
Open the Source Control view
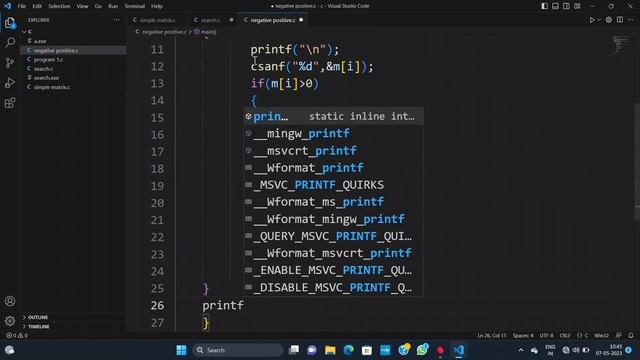pyautogui.click(x=10, y=62)
